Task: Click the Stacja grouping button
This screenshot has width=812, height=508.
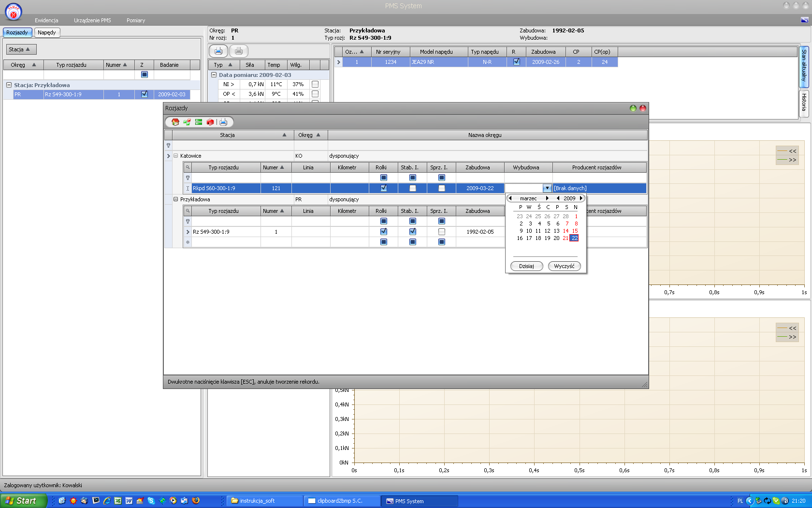Action: coord(21,49)
